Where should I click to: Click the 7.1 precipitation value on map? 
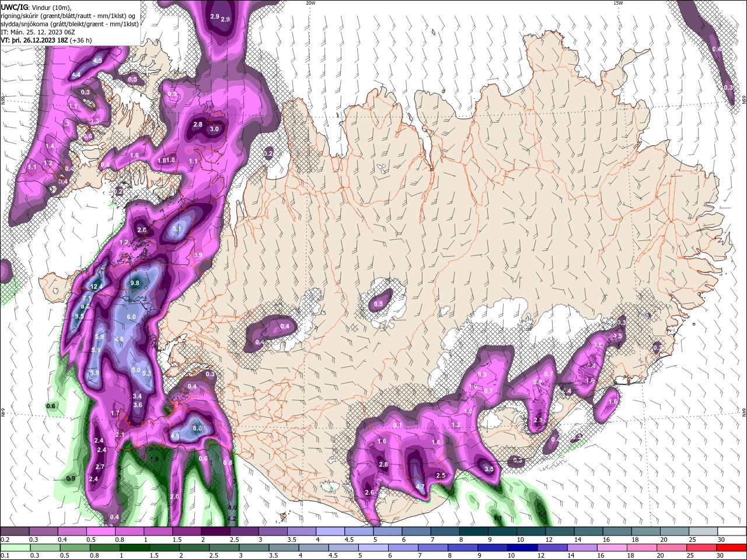point(86,299)
